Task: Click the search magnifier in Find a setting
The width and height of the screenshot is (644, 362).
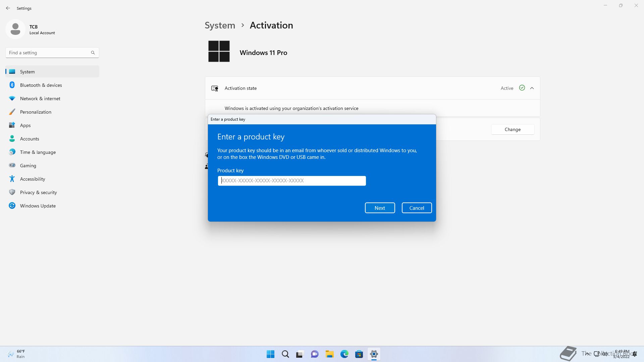Action: point(93,53)
